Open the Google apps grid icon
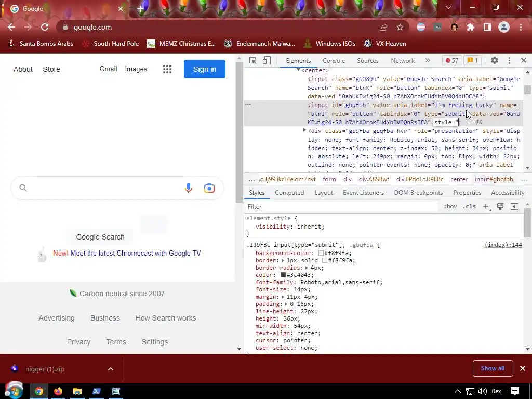 (167, 69)
